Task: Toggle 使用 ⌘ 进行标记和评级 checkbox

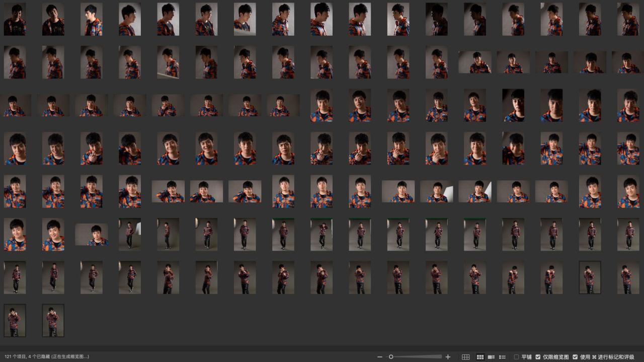Action: coord(575,357)
